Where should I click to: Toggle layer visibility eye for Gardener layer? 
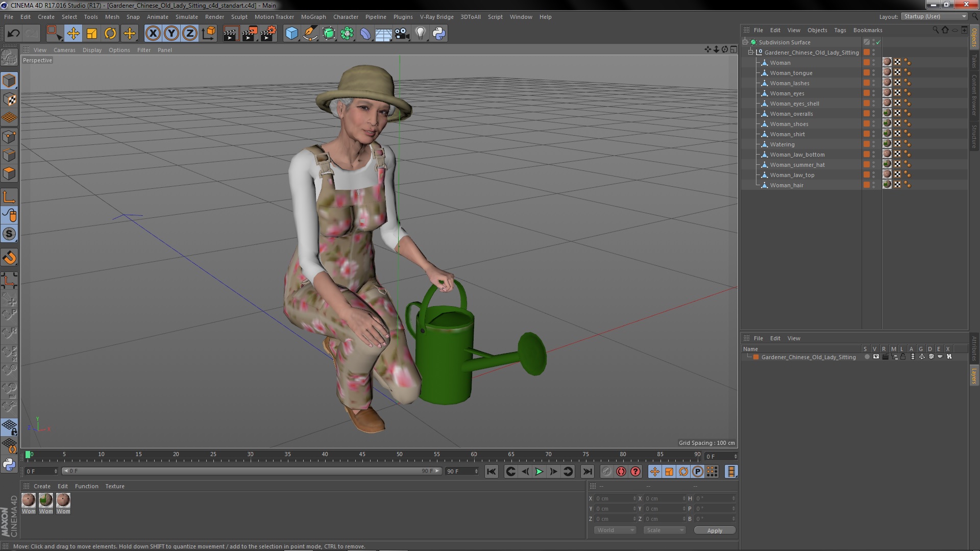(x=876, y=357)
